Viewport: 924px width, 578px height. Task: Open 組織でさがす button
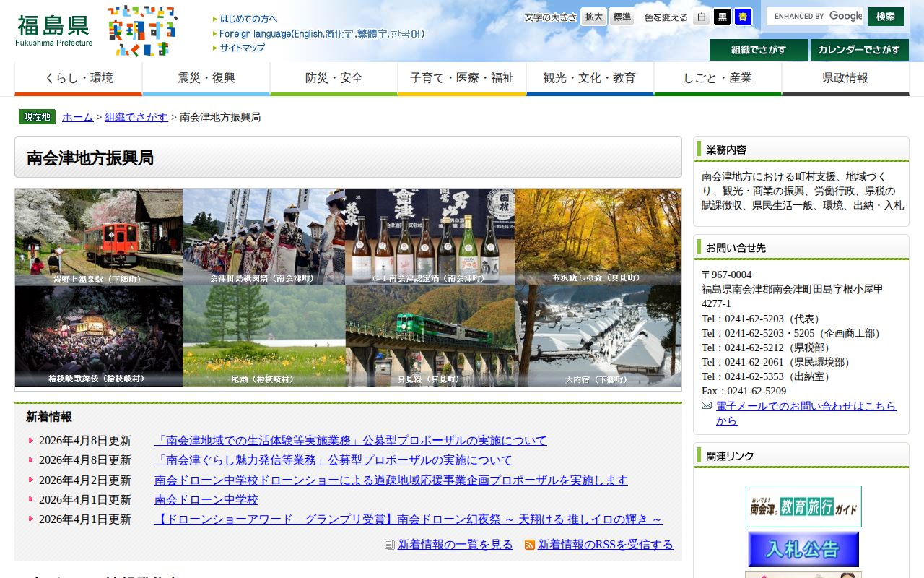click(x=759, y=50)
